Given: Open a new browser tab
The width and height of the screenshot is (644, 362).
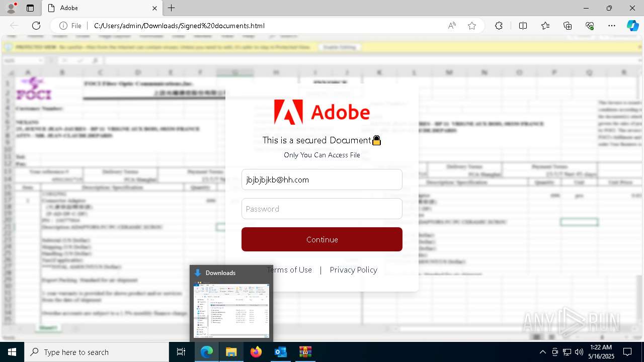Looking at the screenshot, I should click(x=171, y=8).
